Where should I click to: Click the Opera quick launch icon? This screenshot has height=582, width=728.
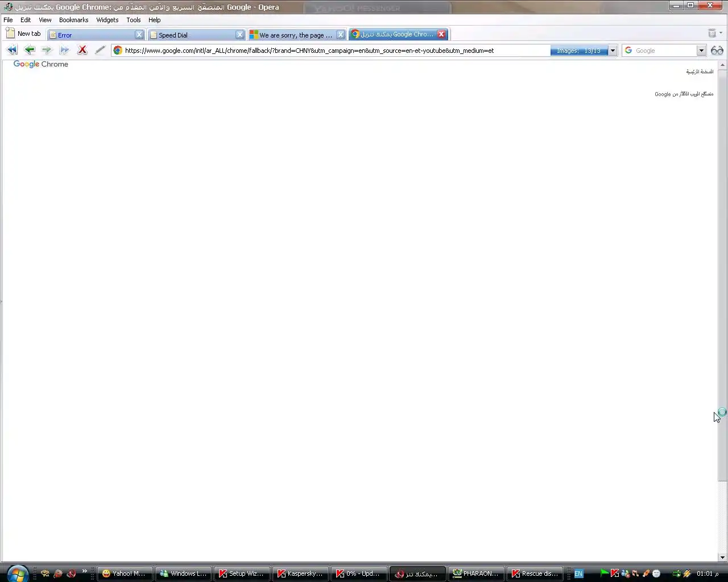click(71, 573)
